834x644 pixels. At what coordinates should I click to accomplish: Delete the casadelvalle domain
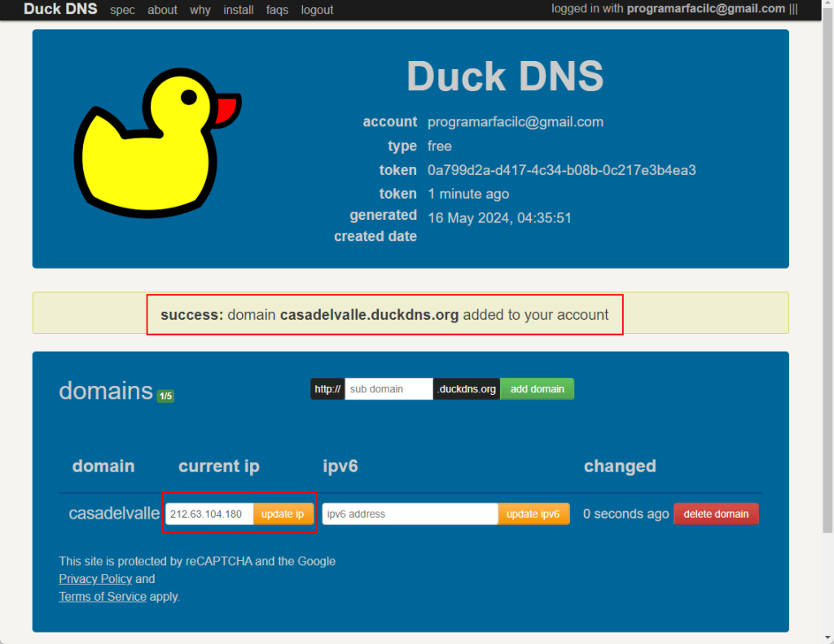[x=716, y=514]
